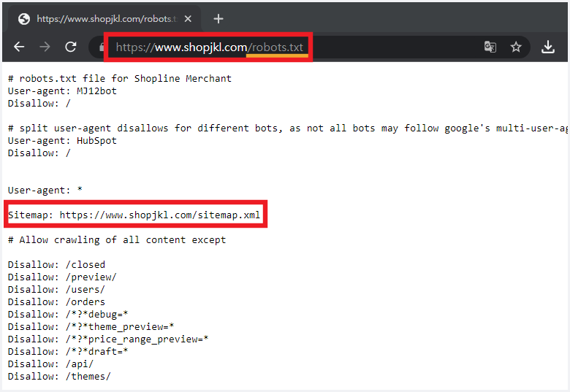
Task: Bookmark this page with the star icon
Action: 516,47
